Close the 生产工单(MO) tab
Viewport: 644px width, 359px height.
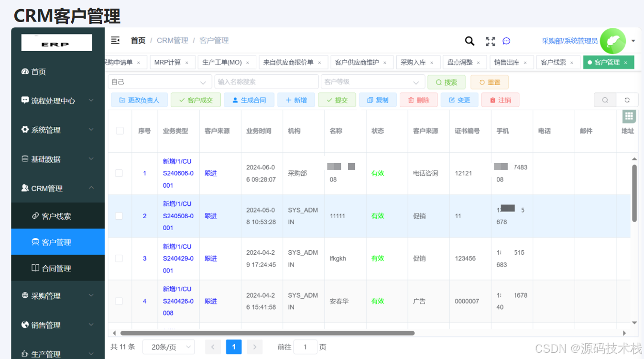[248, 63]
